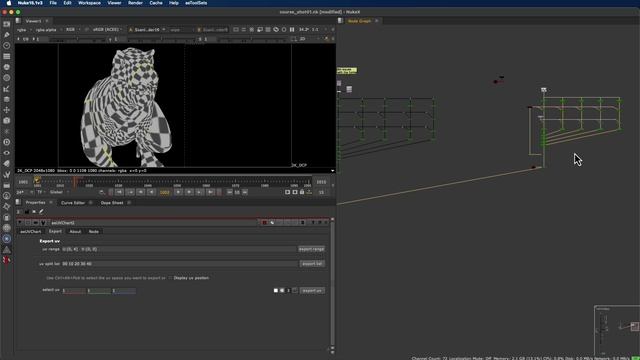640x360 pixels.
Task: Open the sRGB (ACES) view transform dropdown
Action: pyautogui.click(x=107, y=30)
